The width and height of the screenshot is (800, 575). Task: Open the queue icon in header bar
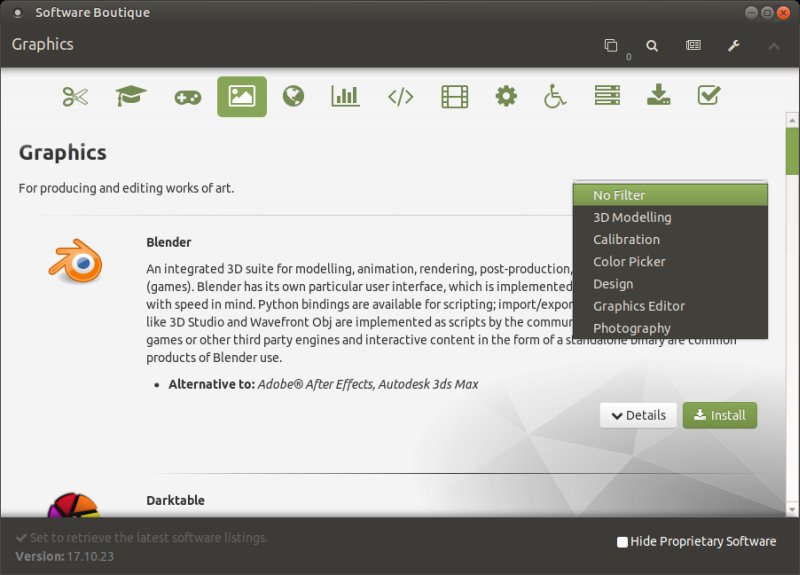[x=611, y=45]
